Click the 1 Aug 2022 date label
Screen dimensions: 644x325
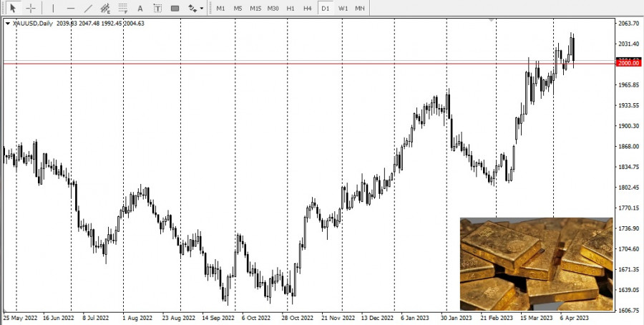point(137,318)
